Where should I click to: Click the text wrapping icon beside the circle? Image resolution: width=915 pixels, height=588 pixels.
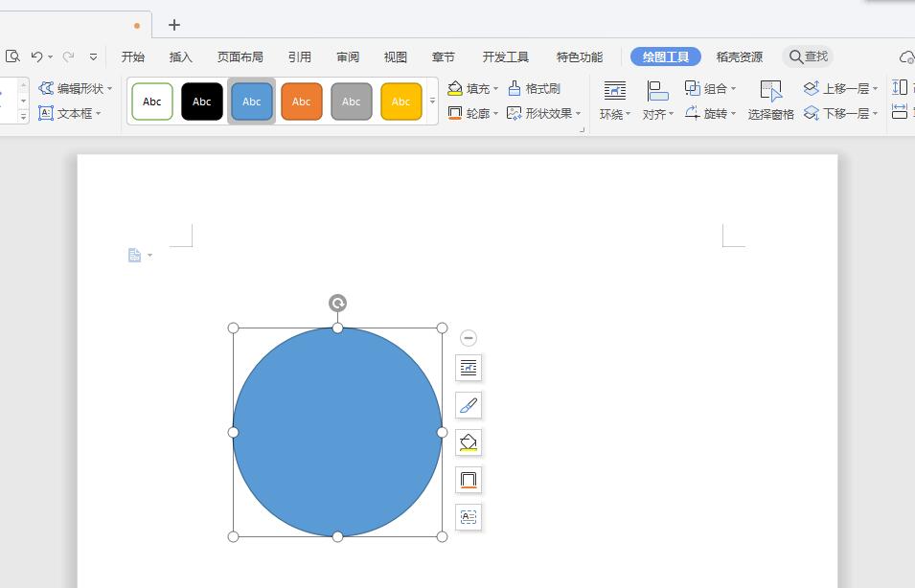click(468, 367)
